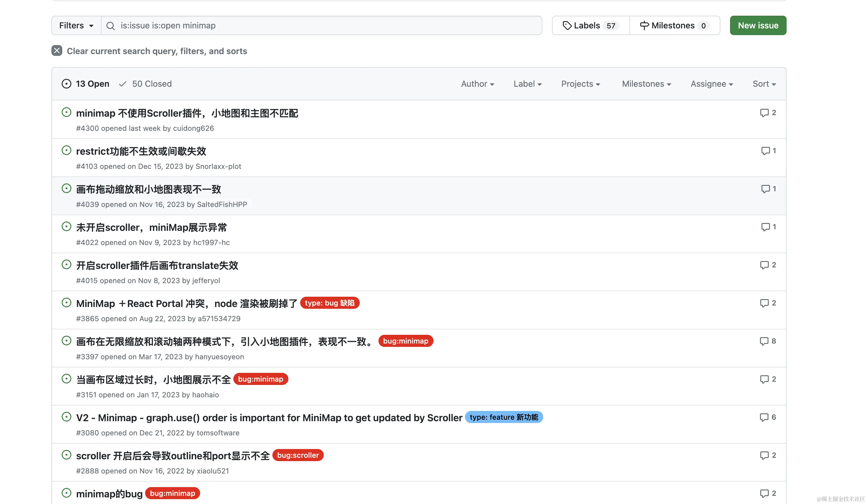
Task: Click comment icon on issue #3397
Action: 764,341
